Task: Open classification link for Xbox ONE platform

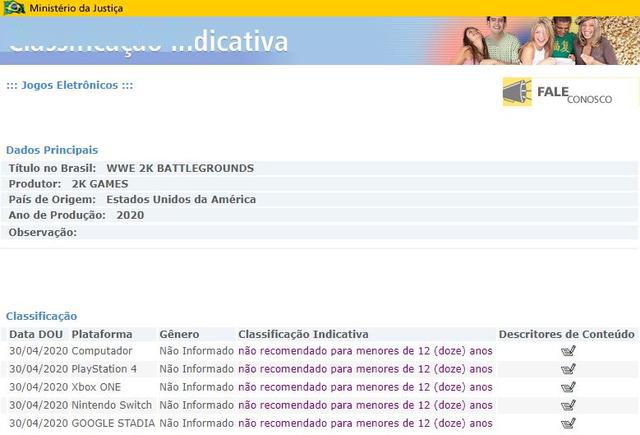Action: 365,387
